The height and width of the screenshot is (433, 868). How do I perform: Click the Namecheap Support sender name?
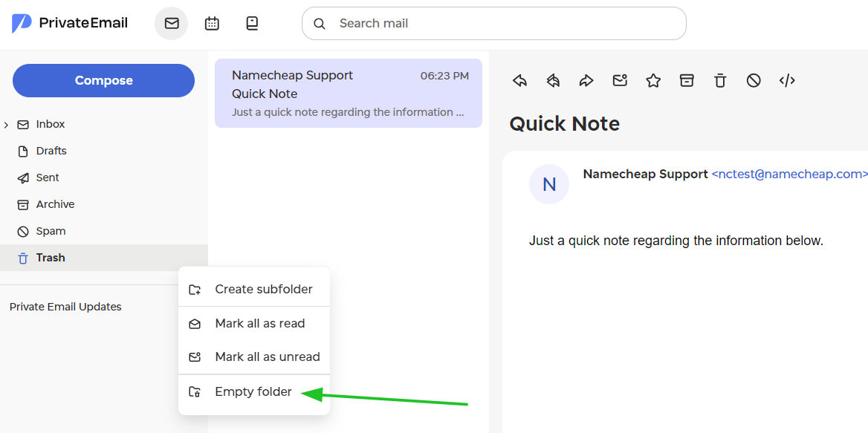pos(646,175)
